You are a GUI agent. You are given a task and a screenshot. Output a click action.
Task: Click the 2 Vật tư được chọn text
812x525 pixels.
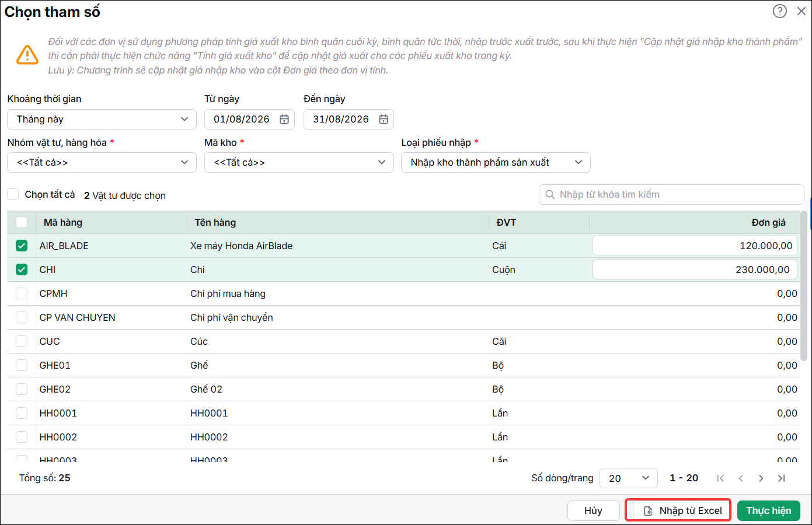tap(125, 195)
